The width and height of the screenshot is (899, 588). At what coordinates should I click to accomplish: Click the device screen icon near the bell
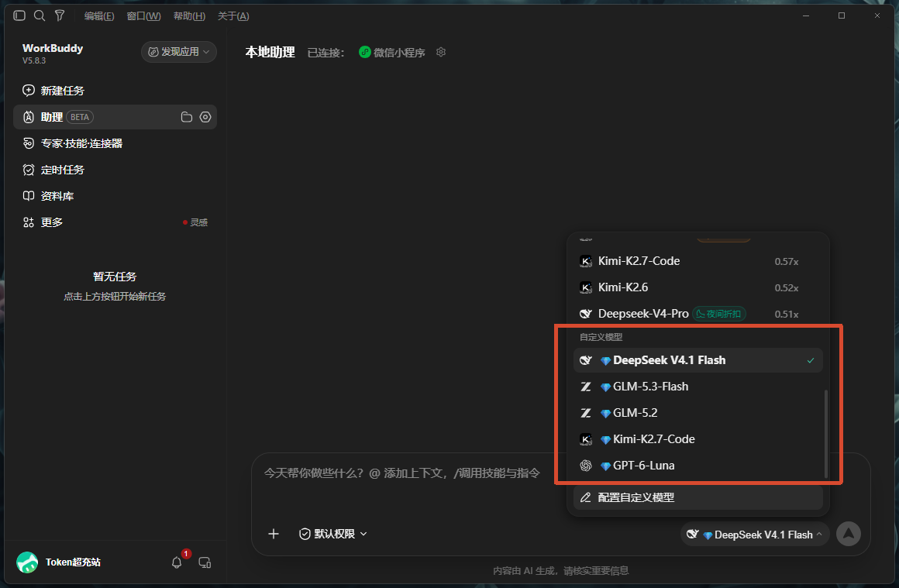click(x=205, y=562)
